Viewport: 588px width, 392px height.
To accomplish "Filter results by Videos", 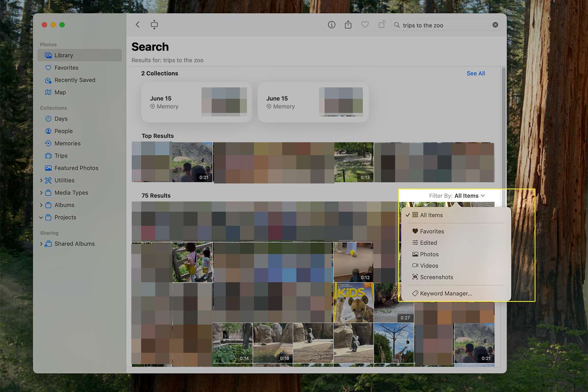I will (429, 266).
